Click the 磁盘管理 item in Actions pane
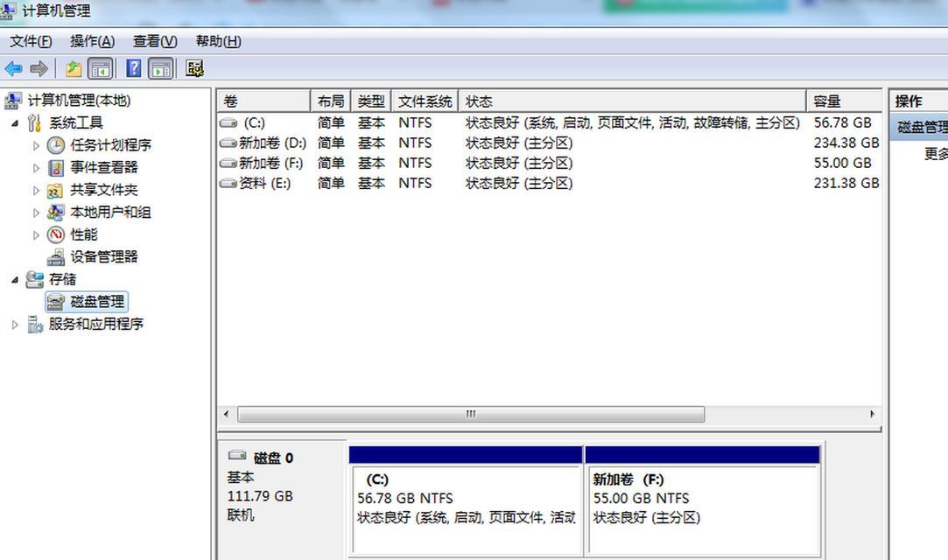Screen dimensions: 948x560 click(920, 128)
